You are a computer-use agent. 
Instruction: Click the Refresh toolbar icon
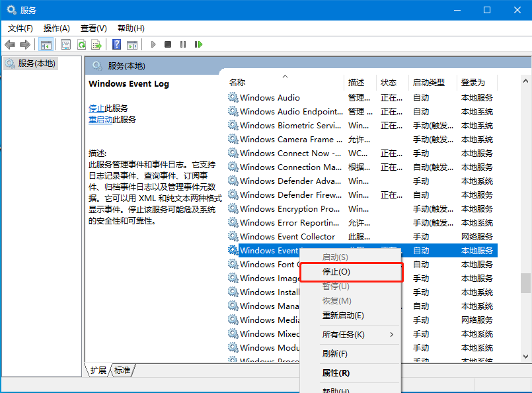pos(81,44)
